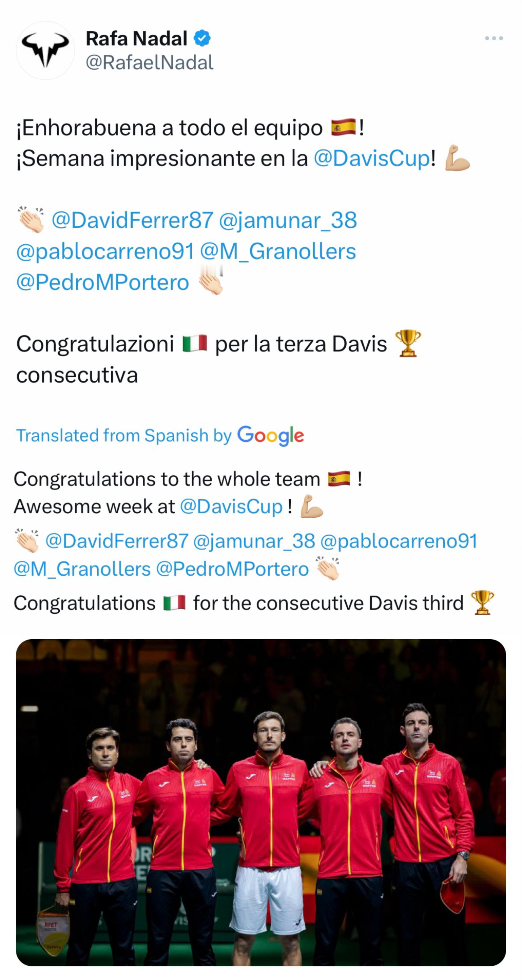
Task: Open @DavisCup mention in the English translation
Action: 231,507
